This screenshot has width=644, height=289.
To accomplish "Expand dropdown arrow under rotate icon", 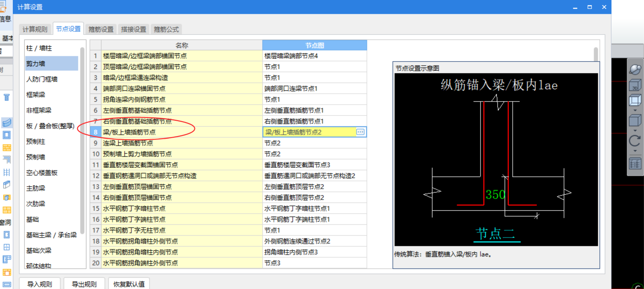I will pyautogui.click(x=635, y=151).
